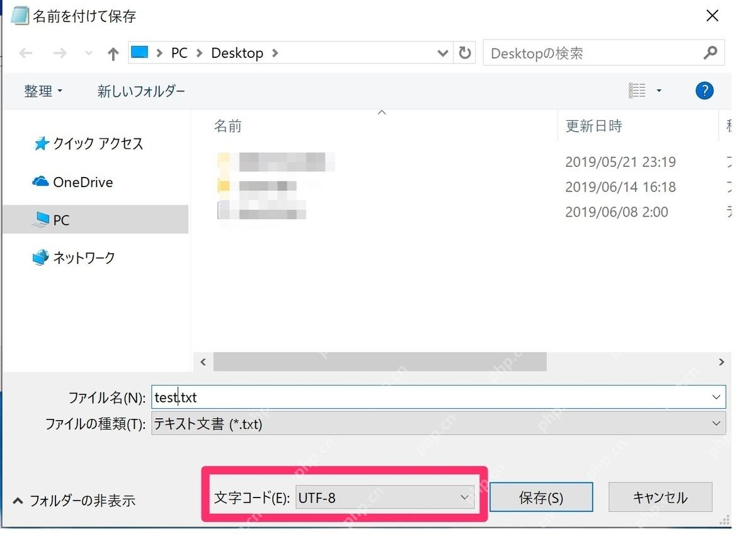Open recent locations dropdown arrow

(88, 54)
